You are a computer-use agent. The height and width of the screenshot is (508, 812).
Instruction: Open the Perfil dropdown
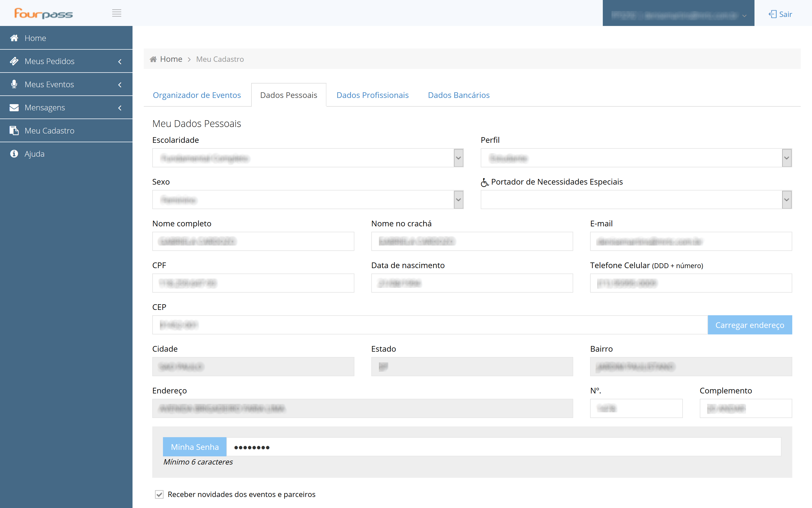[x=636, y=158]
